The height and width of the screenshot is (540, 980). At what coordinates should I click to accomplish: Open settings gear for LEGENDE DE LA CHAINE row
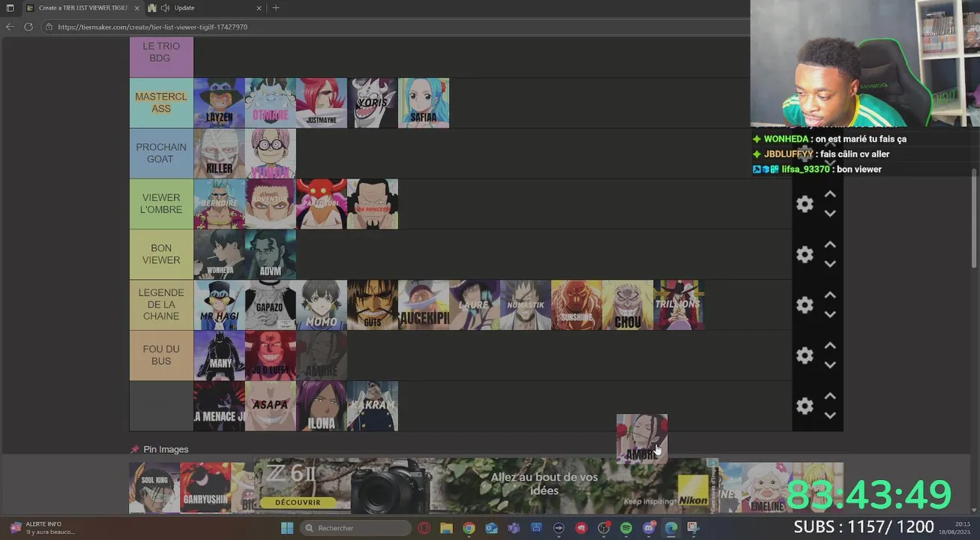click(805, 305)
